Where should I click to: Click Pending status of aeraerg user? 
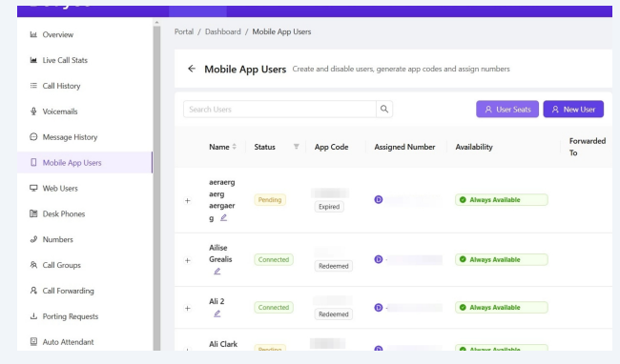coord(270,200)
